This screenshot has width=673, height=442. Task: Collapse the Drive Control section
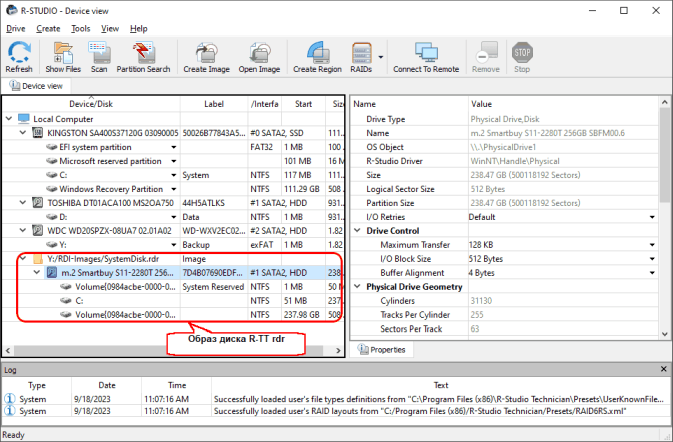(357, 230)
